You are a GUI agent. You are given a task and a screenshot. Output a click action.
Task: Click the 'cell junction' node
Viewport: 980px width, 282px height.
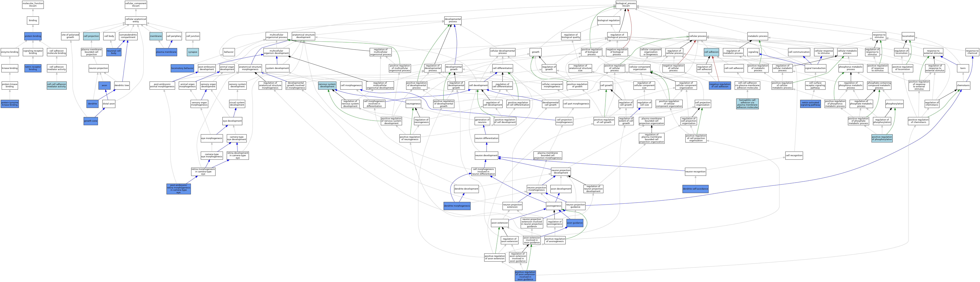193,36
